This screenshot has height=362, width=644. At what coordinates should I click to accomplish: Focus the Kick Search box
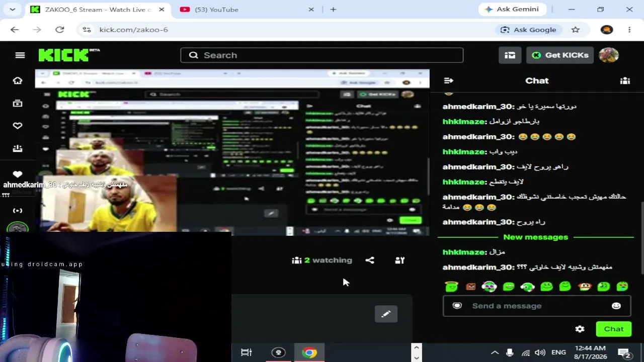click(322, 55)
